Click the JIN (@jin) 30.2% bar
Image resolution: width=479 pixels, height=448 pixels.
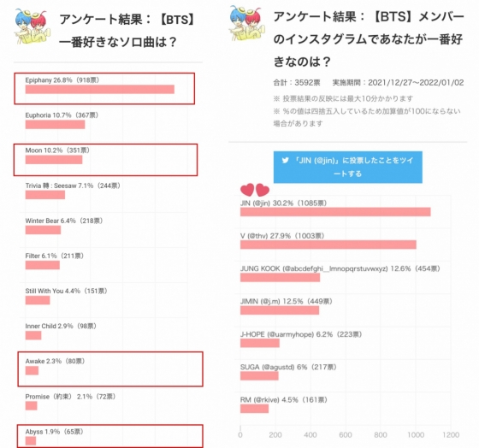(335, 212)
